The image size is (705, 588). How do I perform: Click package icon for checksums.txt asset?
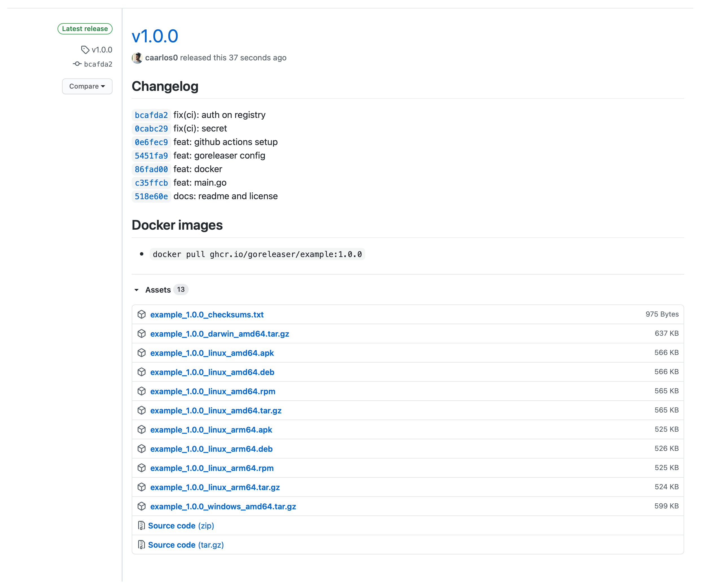coord(142,314)
